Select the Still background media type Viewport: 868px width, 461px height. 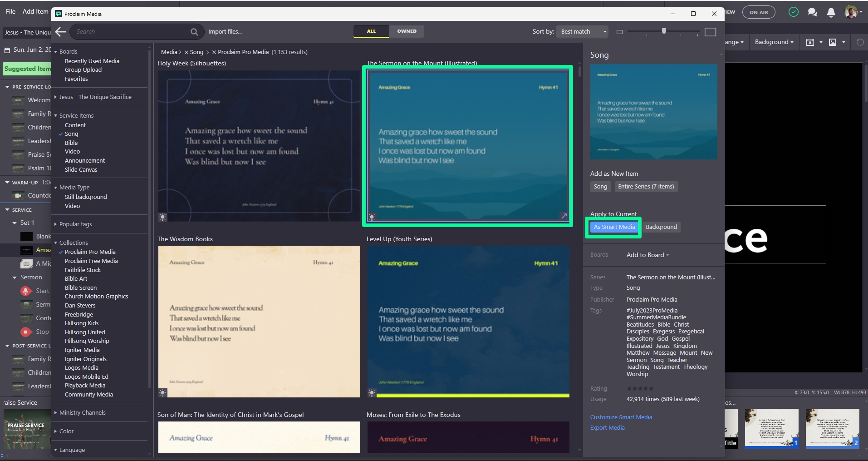point(86,197)
